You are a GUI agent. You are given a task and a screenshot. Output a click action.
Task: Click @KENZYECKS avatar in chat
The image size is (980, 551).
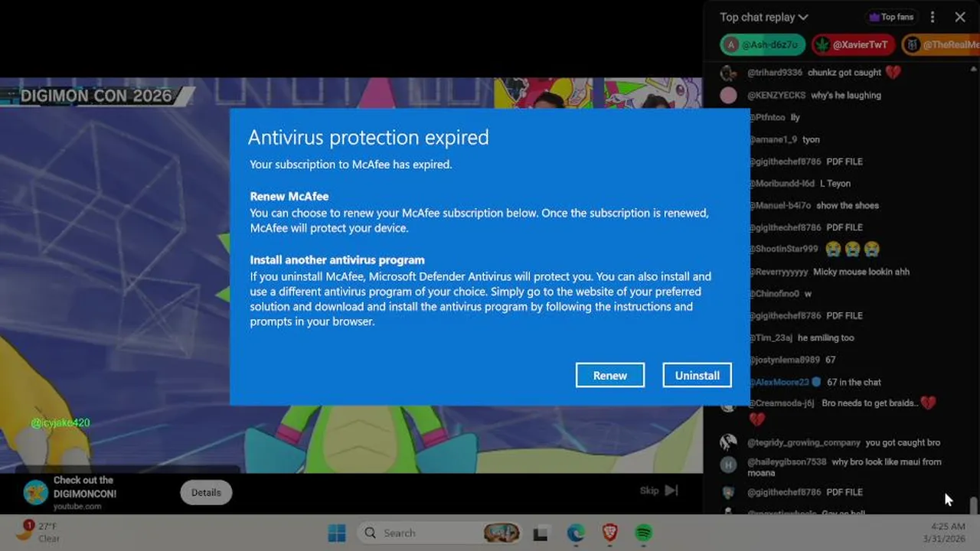pos(729,95)
